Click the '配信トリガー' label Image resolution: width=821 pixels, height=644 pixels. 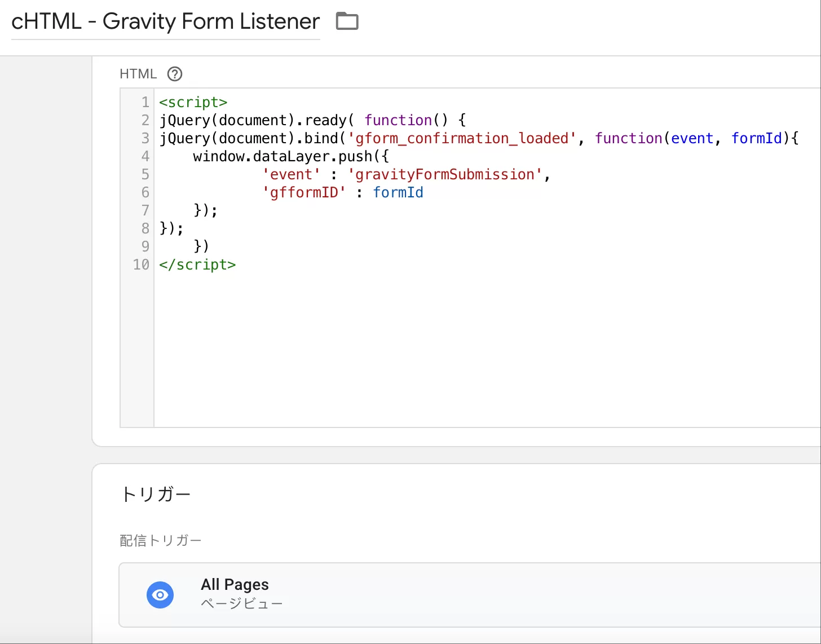pyautogui.click(x=161, y=540)
